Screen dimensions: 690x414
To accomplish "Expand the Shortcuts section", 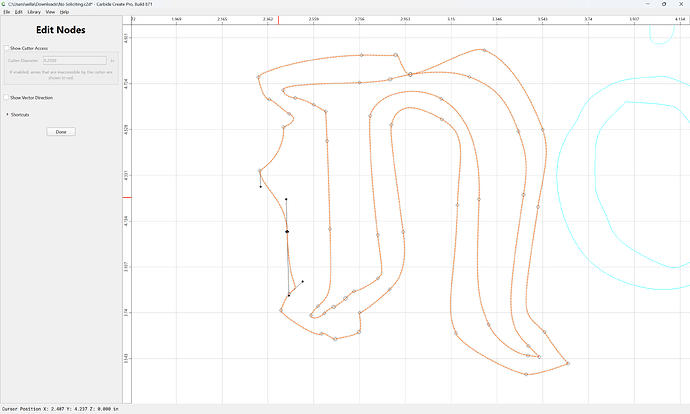I will [18, 114].
